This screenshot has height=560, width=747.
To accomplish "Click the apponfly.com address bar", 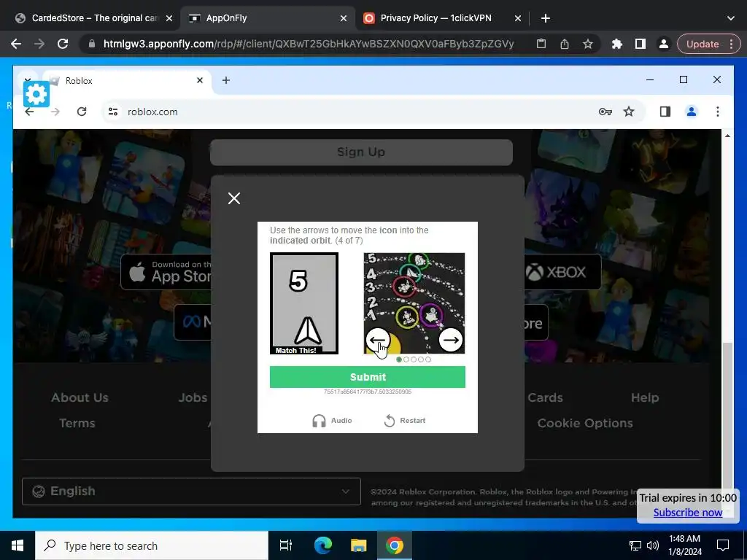I will click(309, 44).
